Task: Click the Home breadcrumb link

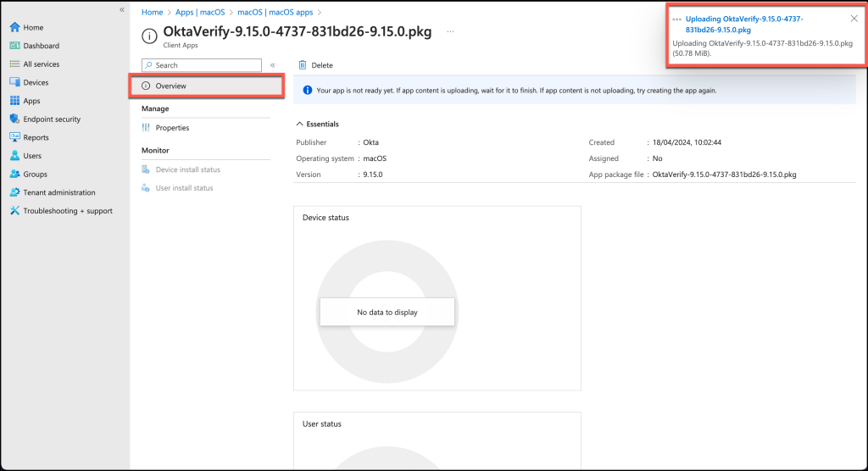Action: click(152, 12)
